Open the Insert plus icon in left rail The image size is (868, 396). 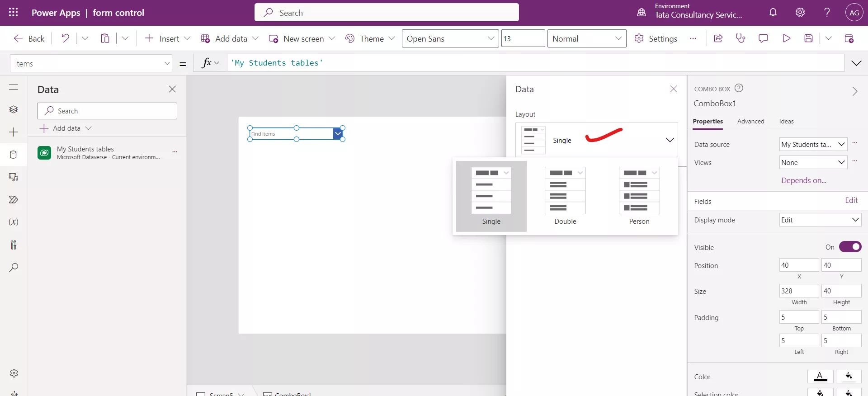(x=14, y=132)
